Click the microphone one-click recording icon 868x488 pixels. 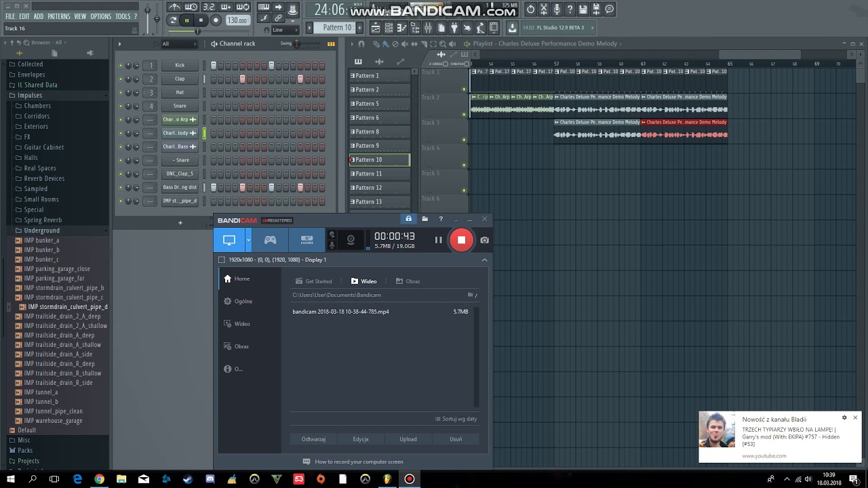pos(557,9)
